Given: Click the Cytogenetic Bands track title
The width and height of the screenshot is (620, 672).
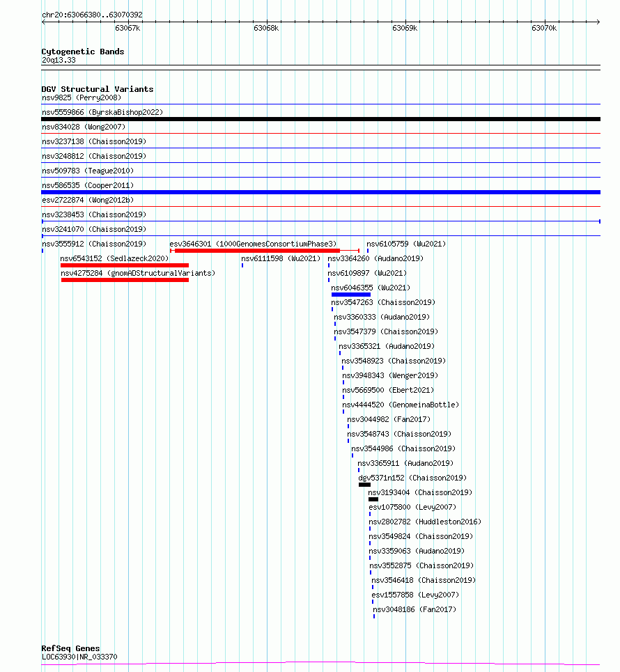Looking at the screenshot, I should click(83, 52).
